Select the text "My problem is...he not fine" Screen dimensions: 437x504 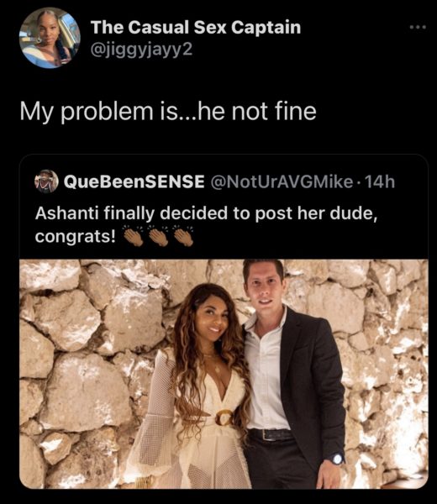point(168,112)
